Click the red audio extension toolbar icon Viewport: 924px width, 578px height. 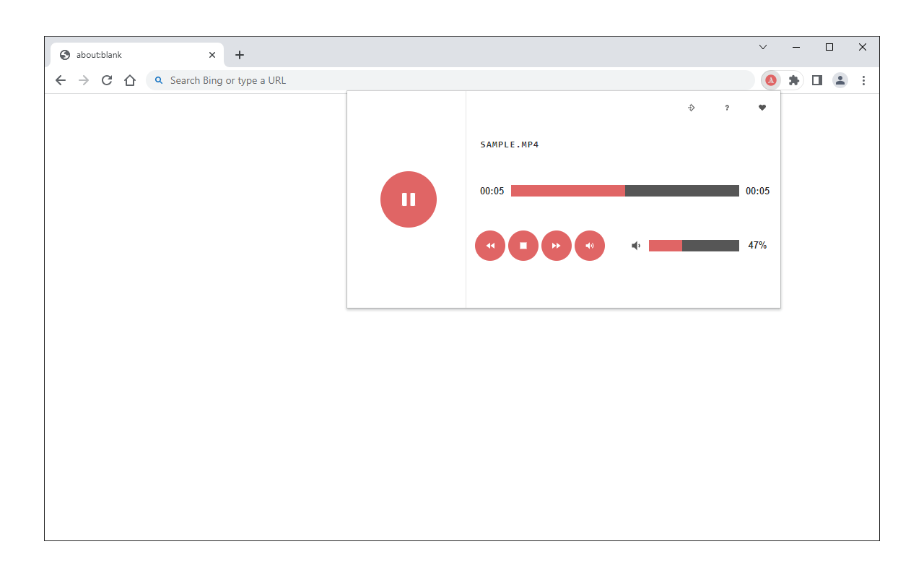click(771, 80)
